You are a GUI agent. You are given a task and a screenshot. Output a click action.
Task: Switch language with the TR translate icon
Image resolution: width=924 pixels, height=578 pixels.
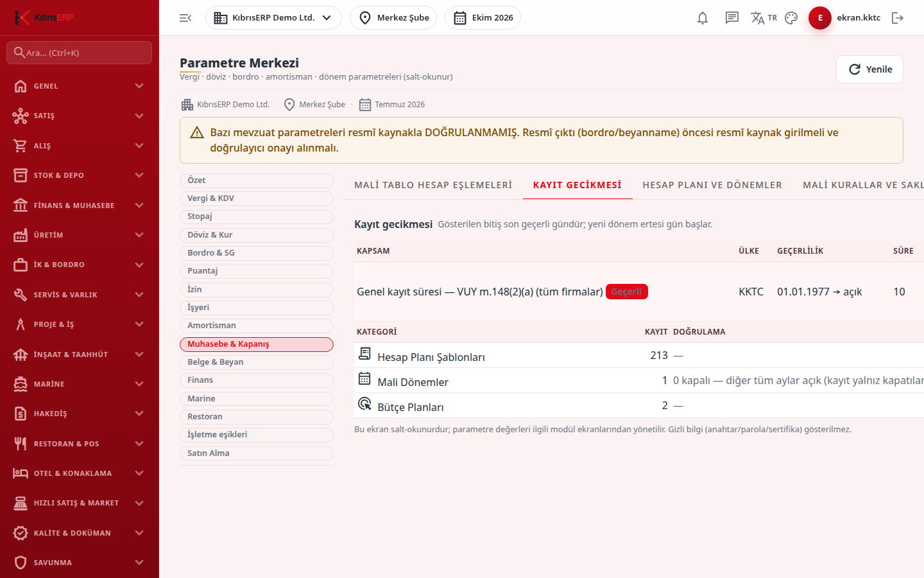(x=764, y=18)
